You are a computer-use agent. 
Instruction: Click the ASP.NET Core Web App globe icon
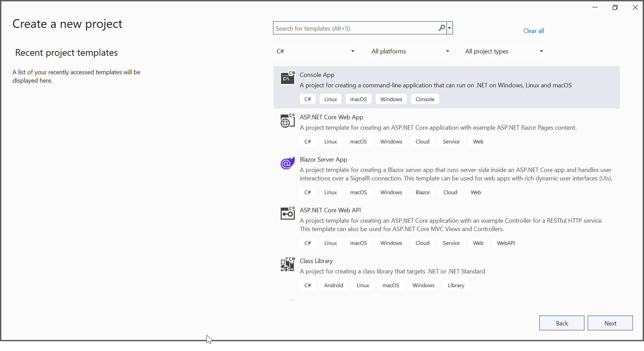288,121
